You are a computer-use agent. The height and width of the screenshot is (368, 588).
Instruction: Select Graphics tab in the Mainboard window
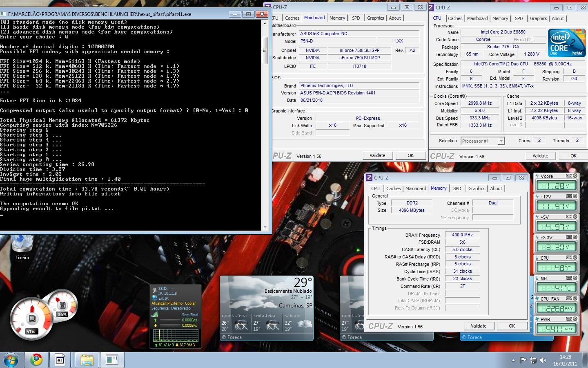(x=375, y=18)
